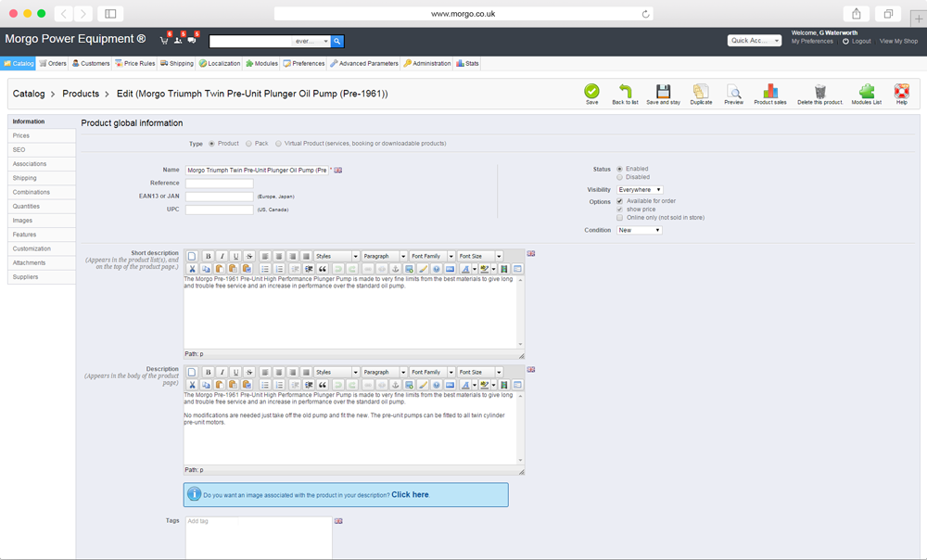Click the shopping cart notification icon in header
This screenshot has height=560, width=927.
click(x=165, y=40)
